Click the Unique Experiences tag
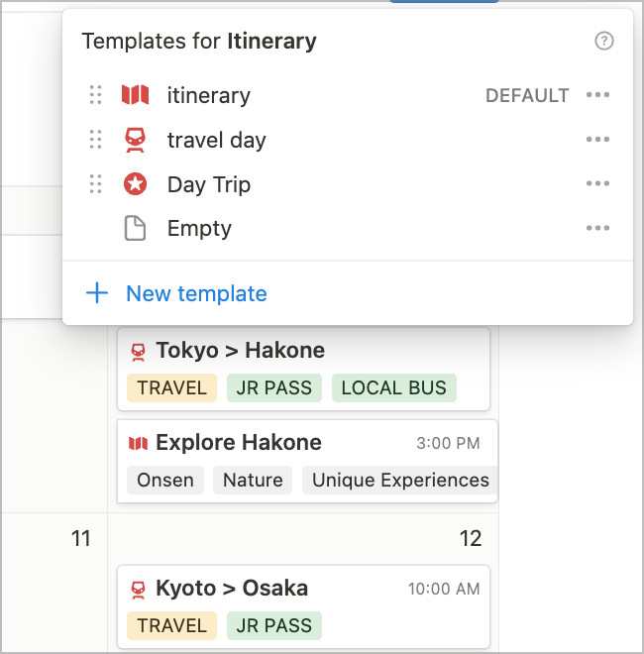The image size is (644, 654). (400, 480)
